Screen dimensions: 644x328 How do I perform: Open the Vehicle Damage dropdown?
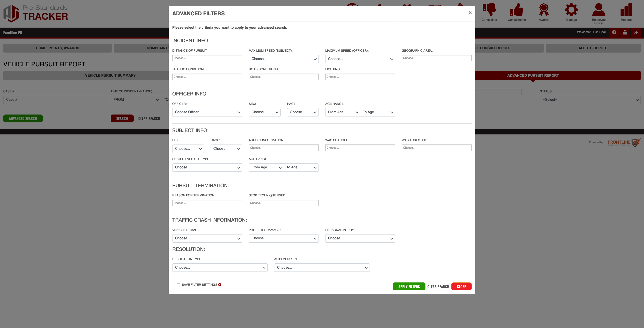(x=207, y=238)
